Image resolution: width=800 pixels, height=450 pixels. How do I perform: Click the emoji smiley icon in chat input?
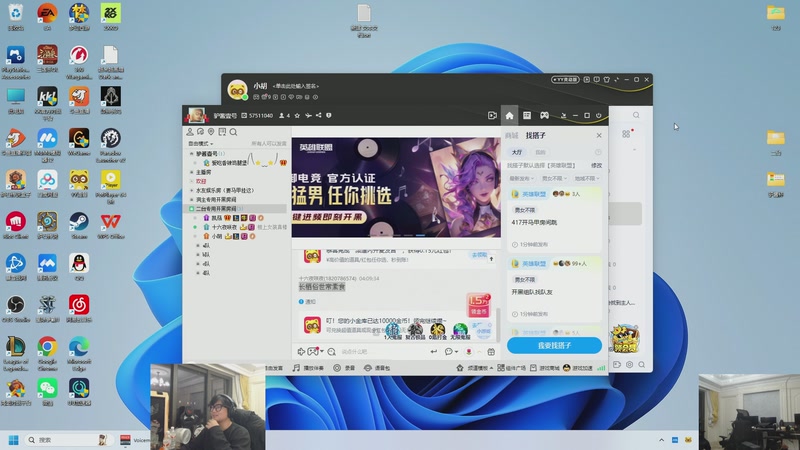click(332, 352)
